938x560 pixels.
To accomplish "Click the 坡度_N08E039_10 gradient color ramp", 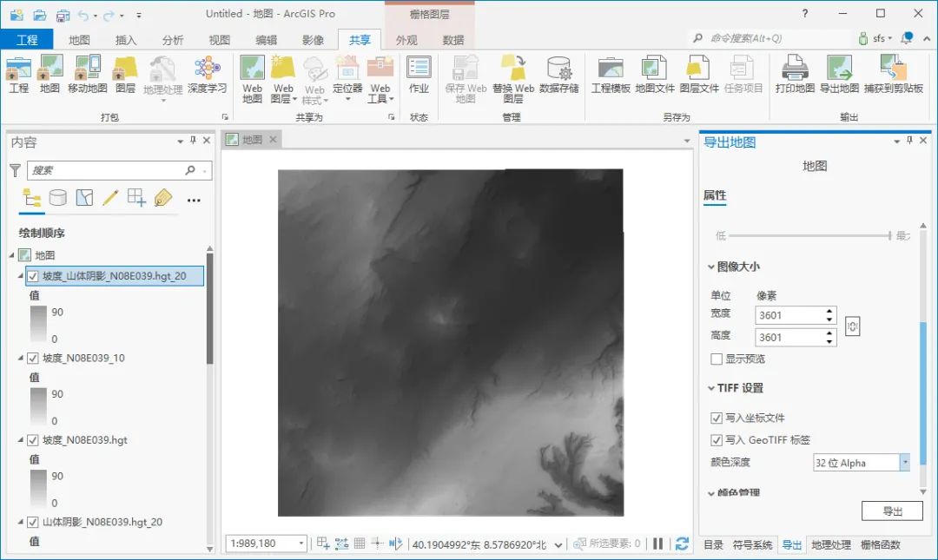I will (x=38, y=407).
